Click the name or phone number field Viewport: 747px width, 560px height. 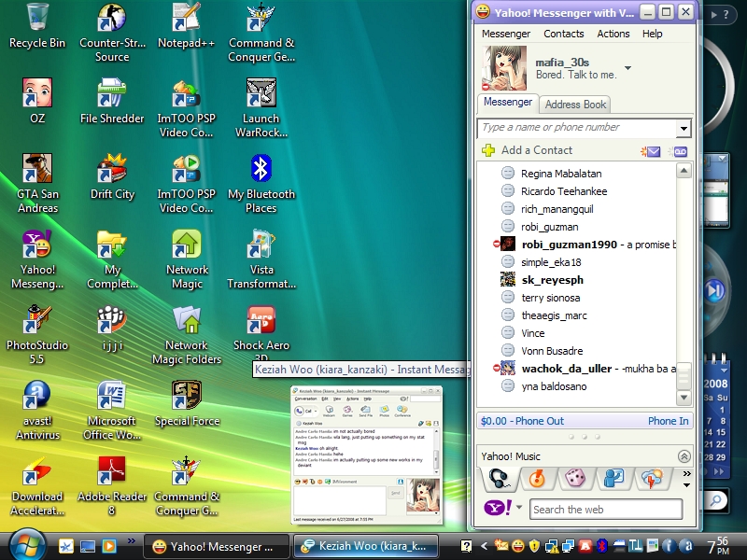577,128
